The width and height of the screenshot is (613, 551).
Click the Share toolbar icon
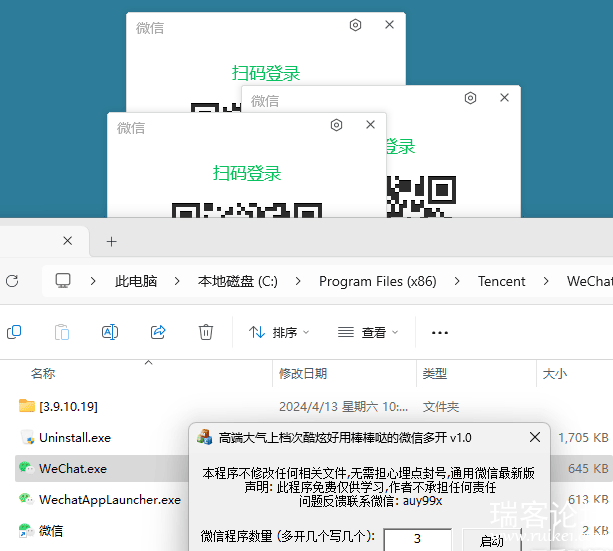158,332
